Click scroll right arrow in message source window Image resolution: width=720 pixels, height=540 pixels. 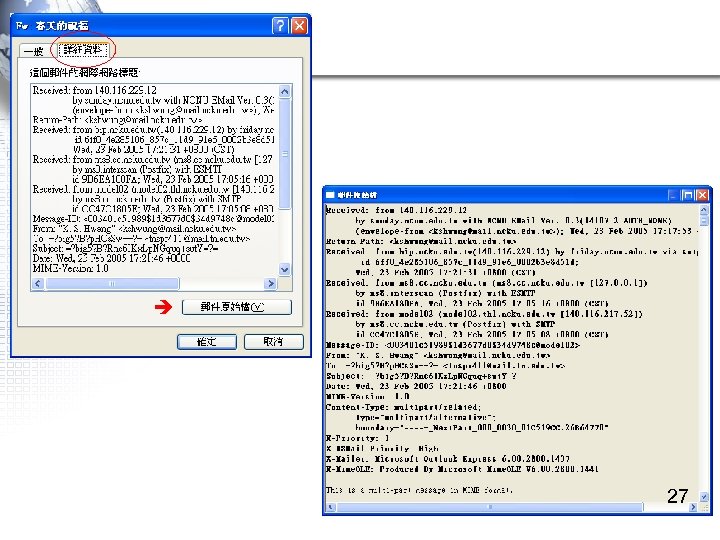click(693, 507)
